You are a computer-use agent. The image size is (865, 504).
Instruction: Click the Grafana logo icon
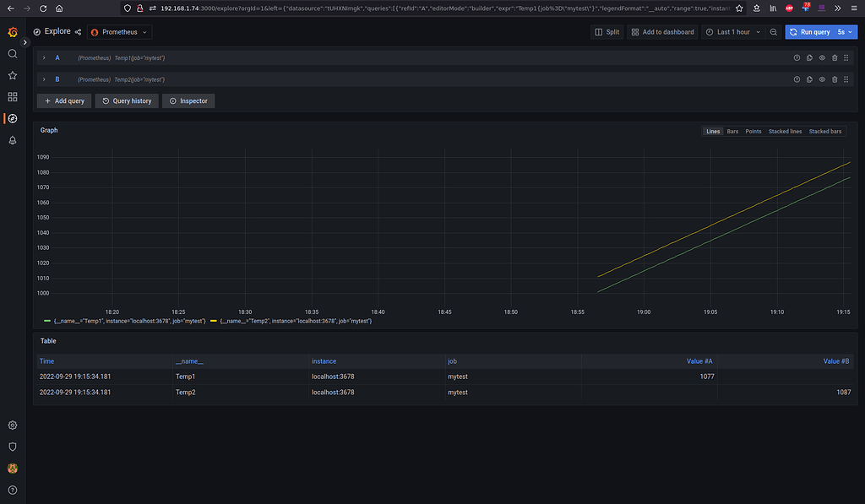(x=12, y=32)
